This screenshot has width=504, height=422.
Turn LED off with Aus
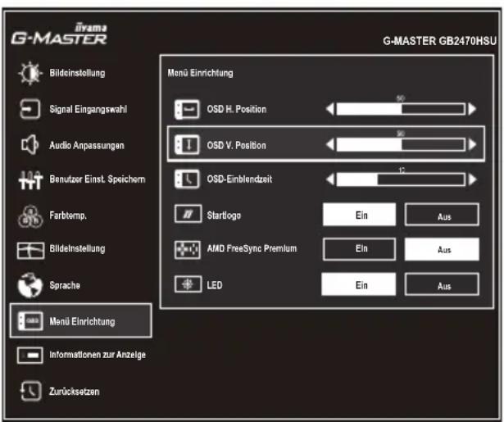tap(442, 284)
